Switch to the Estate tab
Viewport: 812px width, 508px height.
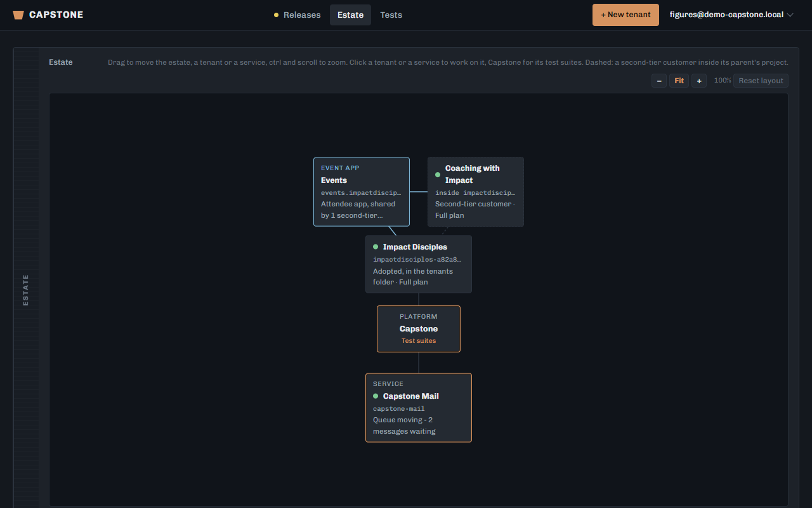point(350,15)
